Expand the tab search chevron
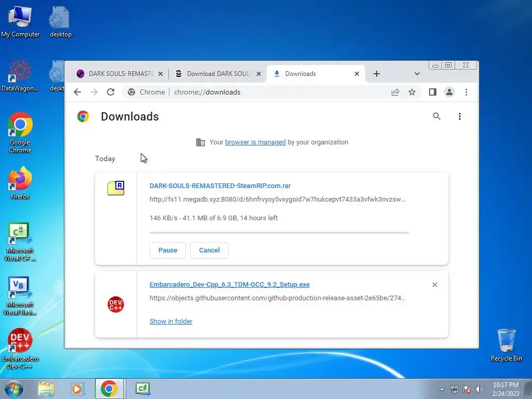The height and width of the screenshot is (399, 532). 417,74
